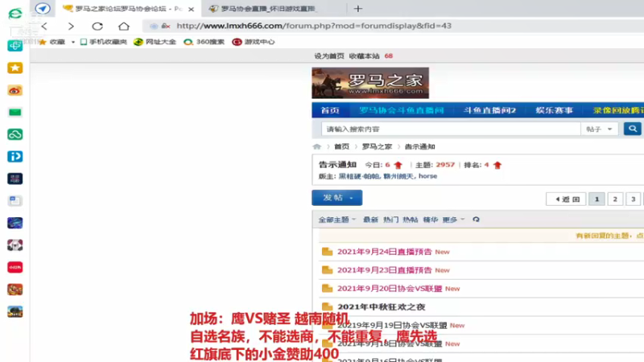Image resolution: width=644 pixels, height=362 pixels.
Task: Open the Weibo sidebar icon
Action: (15, 90)
